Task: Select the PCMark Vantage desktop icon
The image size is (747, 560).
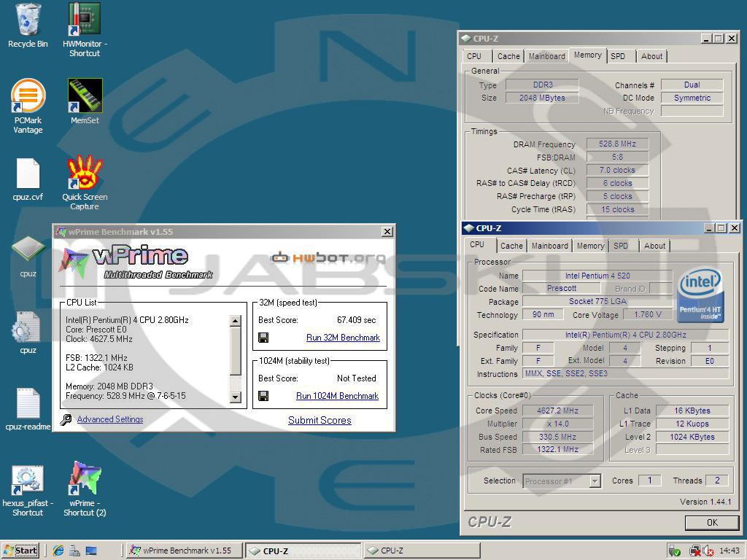Action: (28, 96)
